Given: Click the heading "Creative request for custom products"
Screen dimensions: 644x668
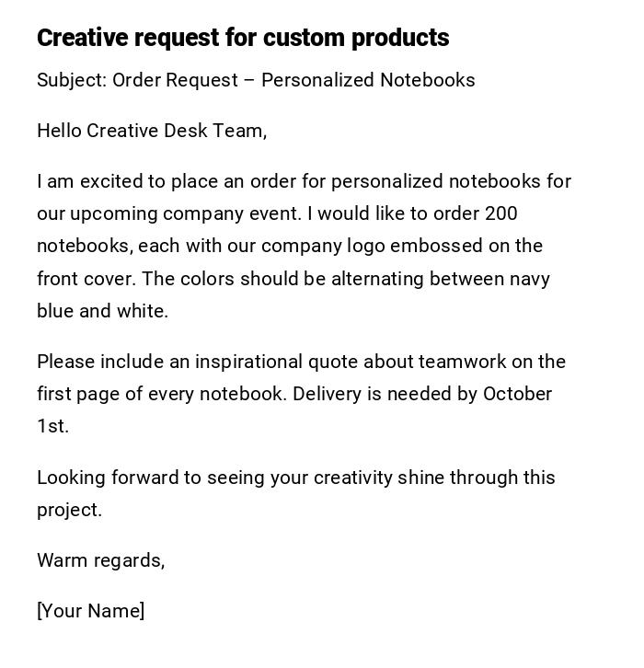Looking at the screenshot, I should point(243,38).
